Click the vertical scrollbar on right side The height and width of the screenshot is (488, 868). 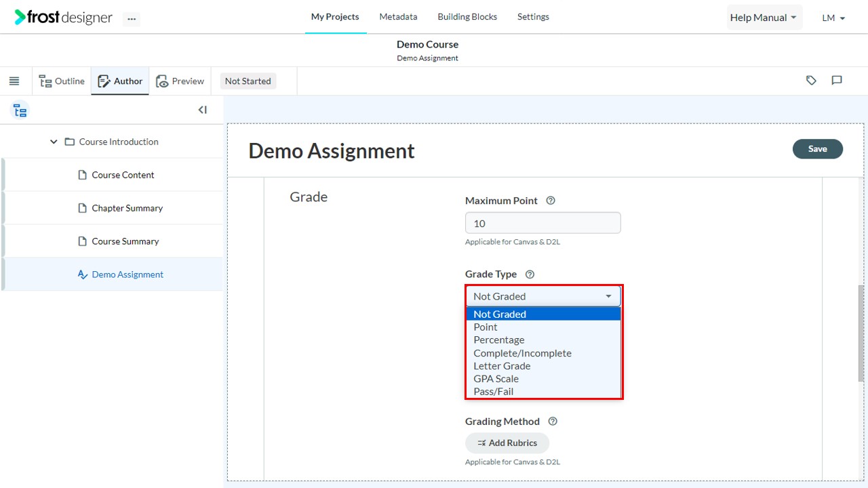pos(861,333)
